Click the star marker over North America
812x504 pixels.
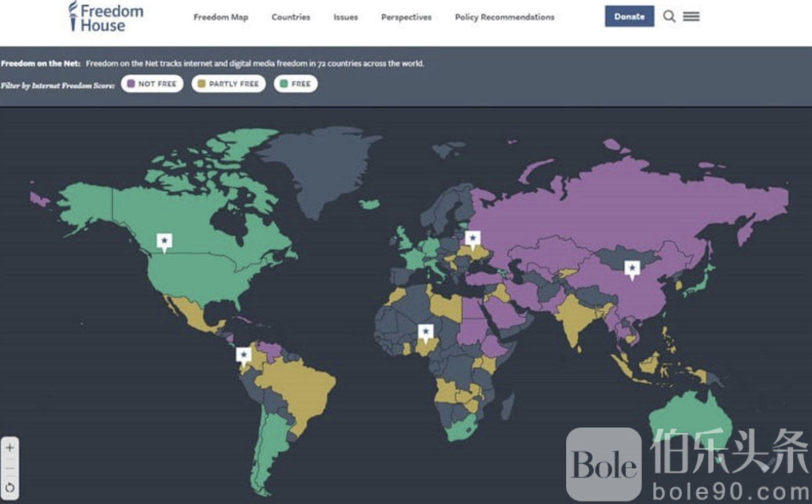click(x=164, y=241)
